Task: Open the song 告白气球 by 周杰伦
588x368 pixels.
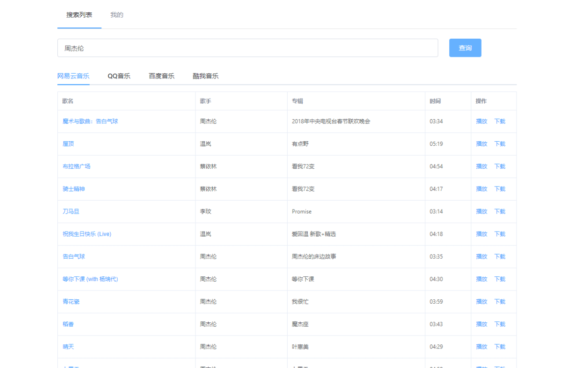Action: (73, 257)
